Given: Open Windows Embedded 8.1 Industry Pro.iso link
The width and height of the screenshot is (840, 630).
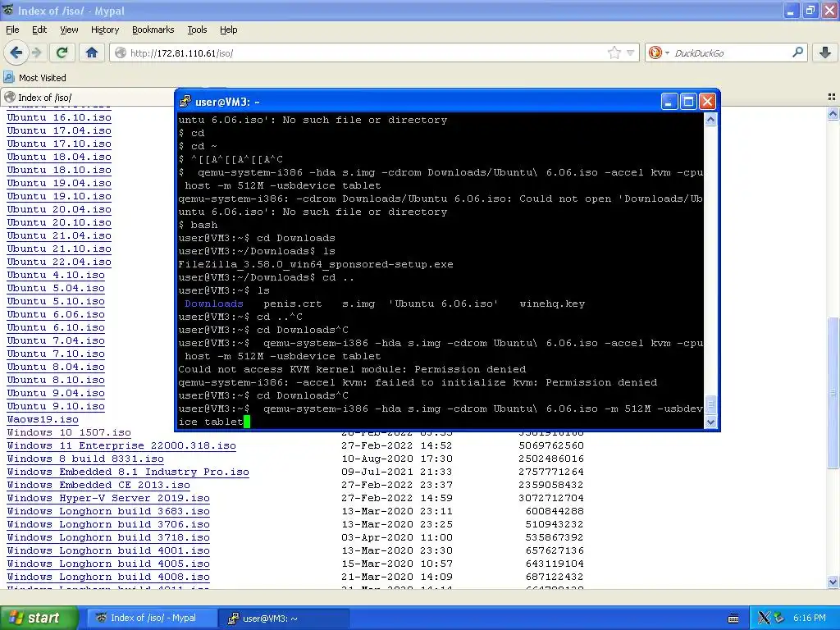Looking at the screenshot, I should [128, 472].
